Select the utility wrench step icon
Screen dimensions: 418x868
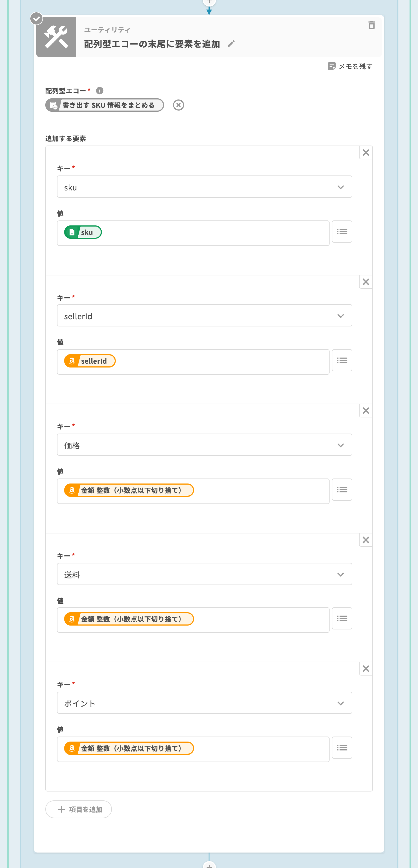[56, 37]
